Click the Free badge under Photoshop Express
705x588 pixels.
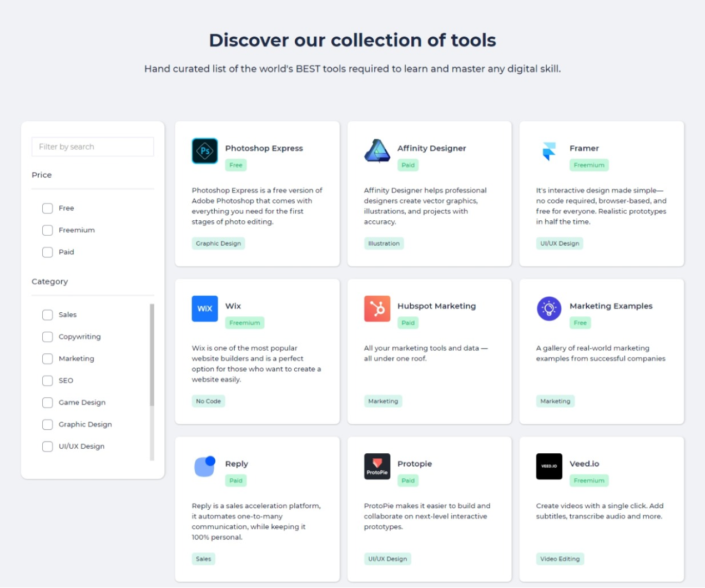tap(236, 165)
